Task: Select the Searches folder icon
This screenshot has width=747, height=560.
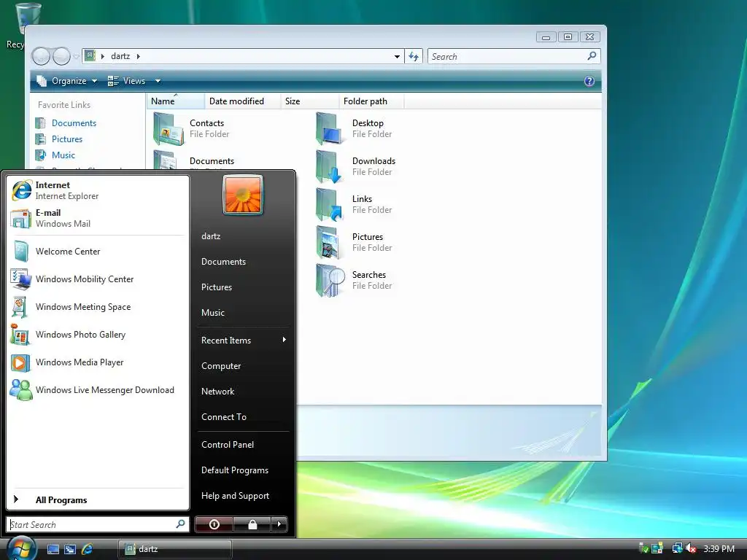Action: pyautogui.click(x=330, y=281)
